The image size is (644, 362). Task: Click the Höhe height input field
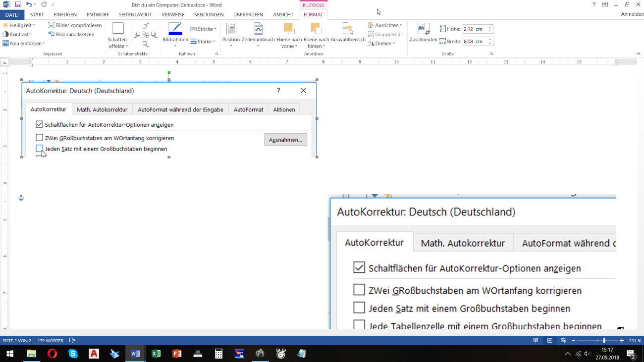(475, 29)
